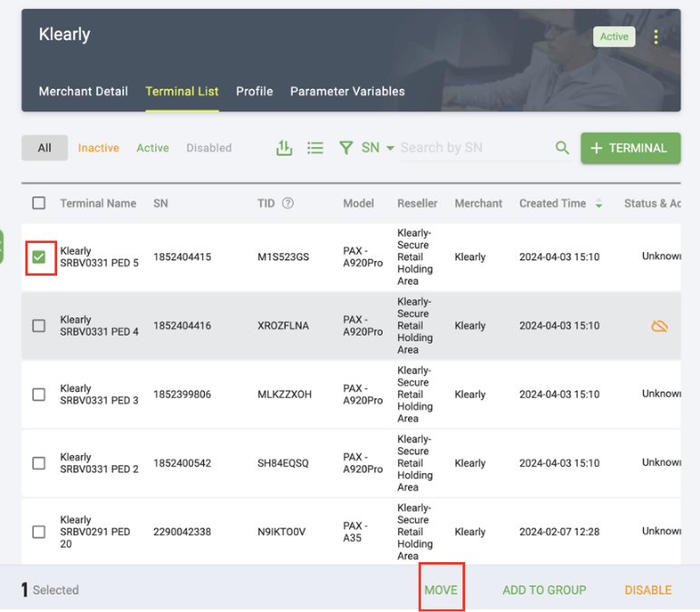This screenshot has width=700, height=612.
Task: Toggle the select-all terminals checkbox
Action: [x=39, y=203]
